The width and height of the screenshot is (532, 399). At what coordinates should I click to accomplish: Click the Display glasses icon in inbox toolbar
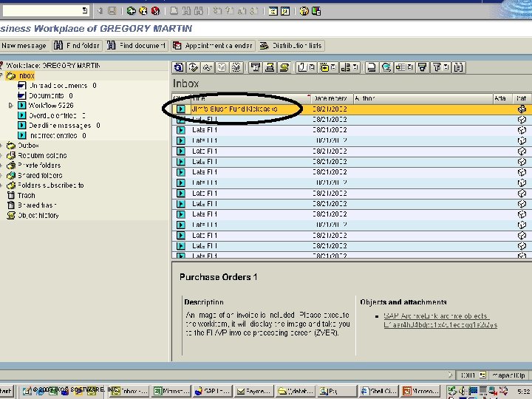[208, 67]
